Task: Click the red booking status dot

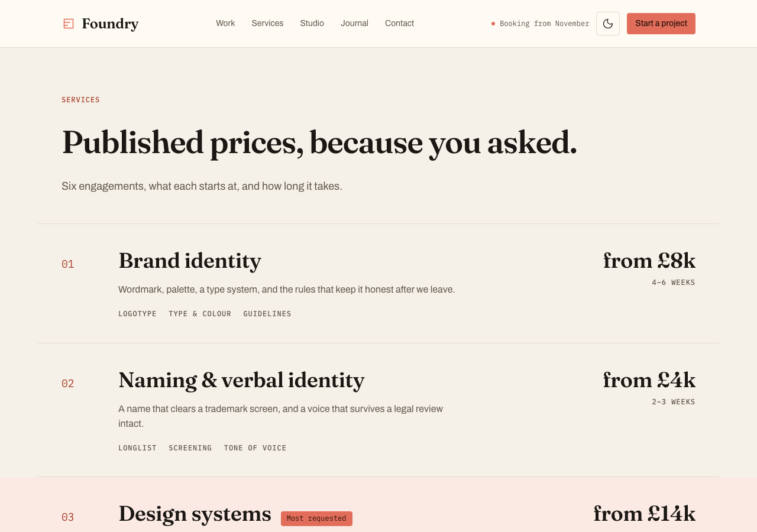Action: pos(493,24)
